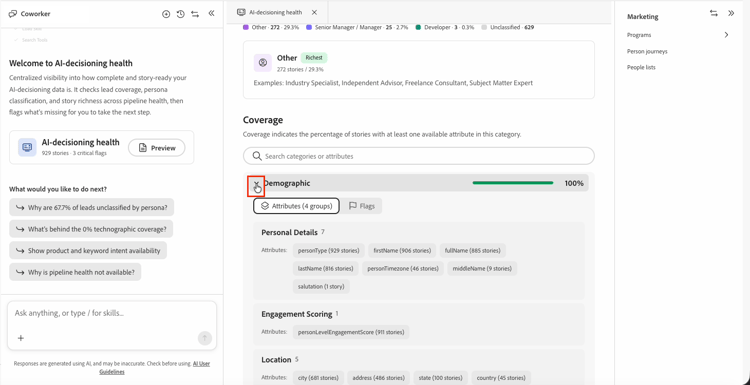
Task: Click the personTimezone (46 stories) chip
Action: pyautogui.click(x=403, y=268)
